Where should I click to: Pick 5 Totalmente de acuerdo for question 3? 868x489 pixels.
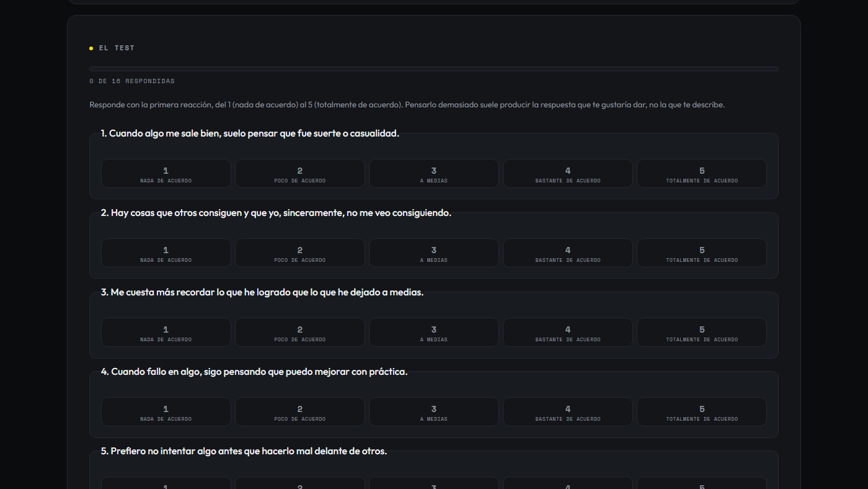702,332
